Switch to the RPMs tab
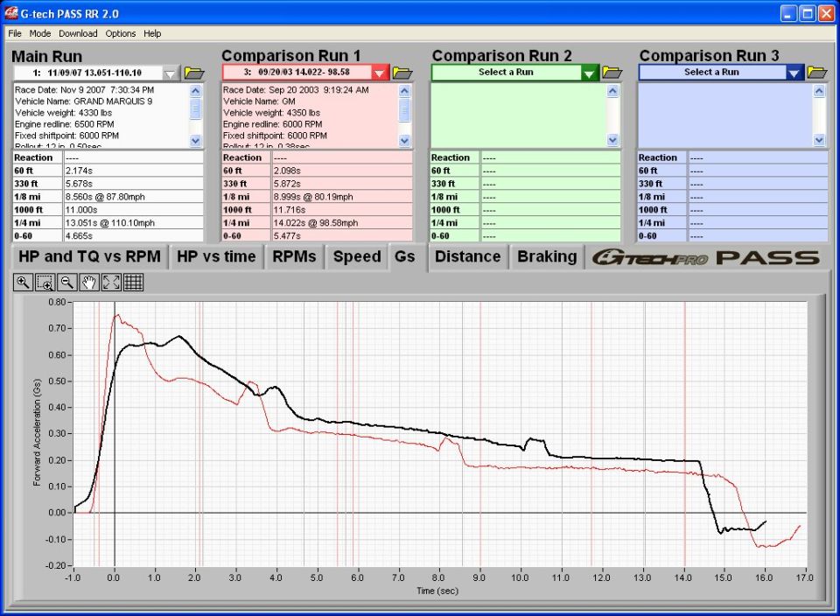This screenshot has height=616, width=840. click(x=294, y=256)
